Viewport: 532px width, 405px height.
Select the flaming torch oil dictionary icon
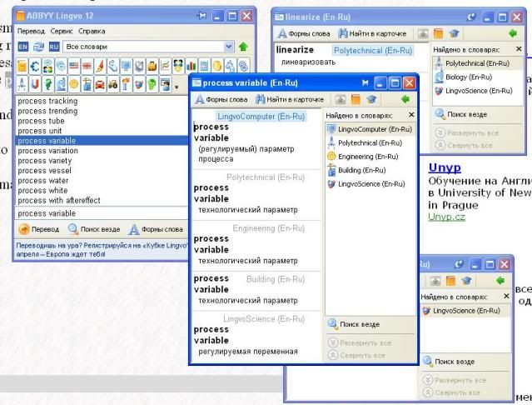coord(126,84)
